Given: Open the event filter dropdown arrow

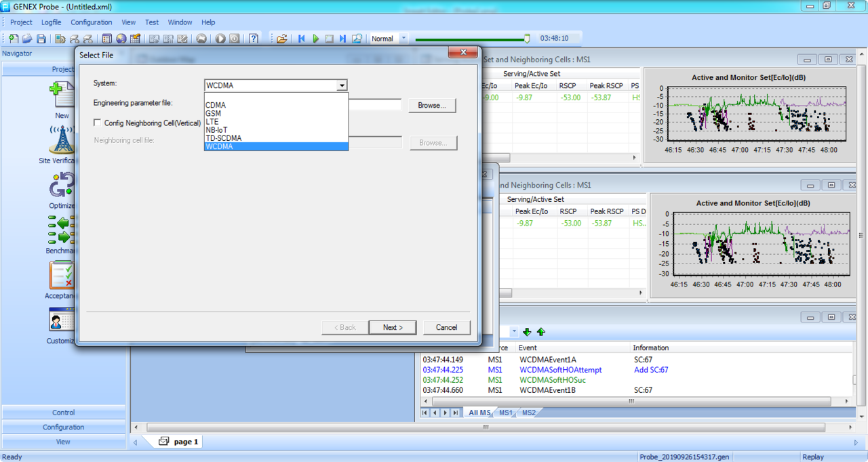Looking at the screenshot, I should pyautogui.click(x=514, y=332).
